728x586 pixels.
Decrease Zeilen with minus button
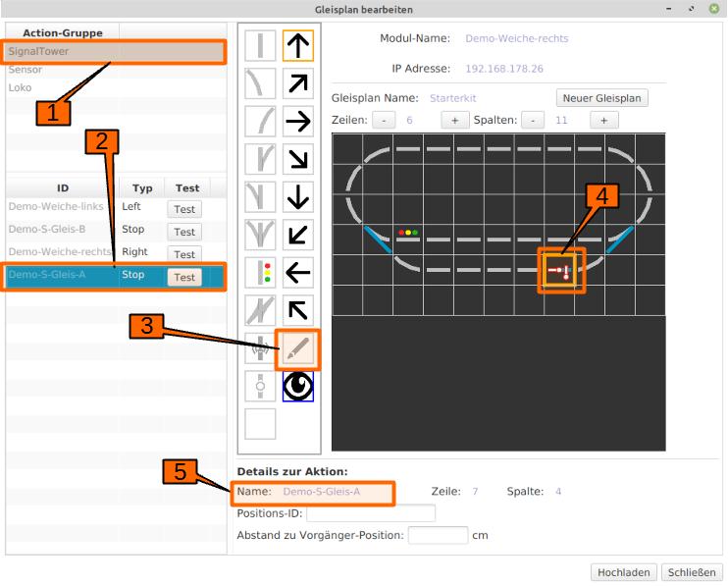(384, 120)
